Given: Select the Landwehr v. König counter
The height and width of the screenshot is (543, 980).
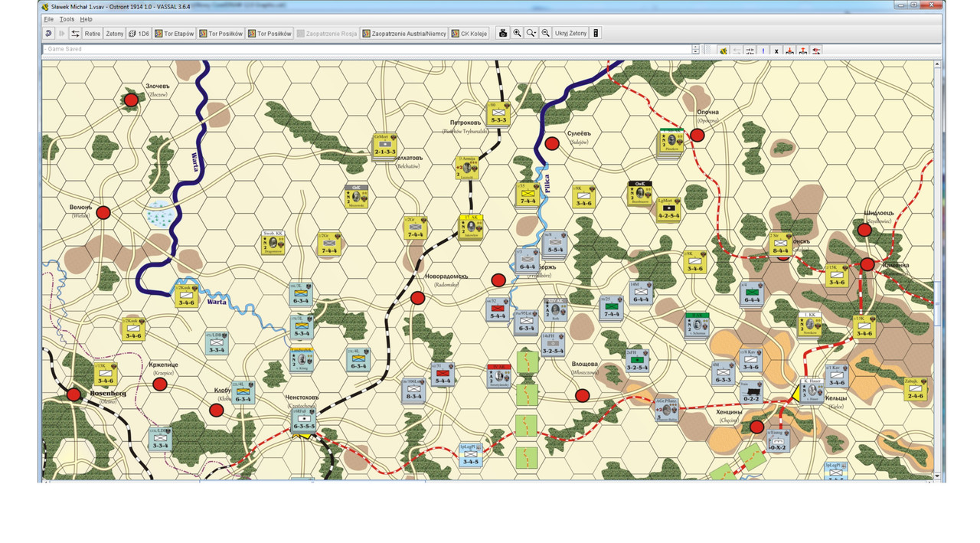Looking at the screenshot, I should tap(303, 360).
